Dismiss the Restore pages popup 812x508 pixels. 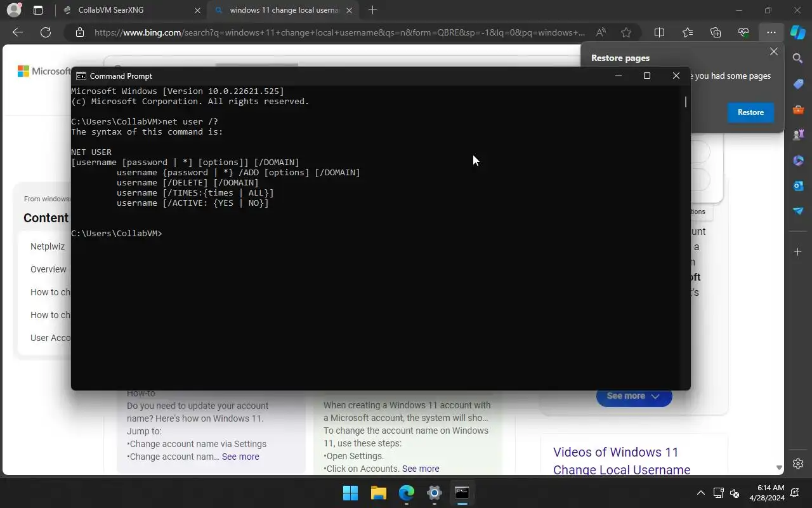(x=773, y=52)
